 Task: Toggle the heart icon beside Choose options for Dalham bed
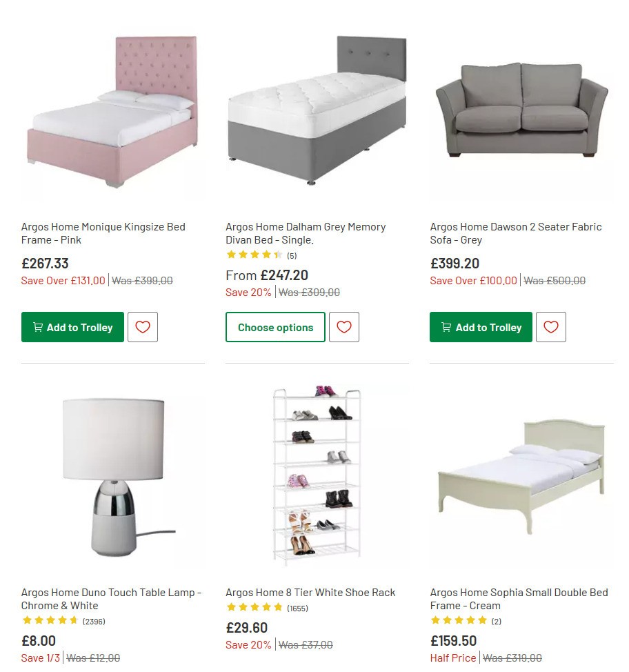(344, 327)
